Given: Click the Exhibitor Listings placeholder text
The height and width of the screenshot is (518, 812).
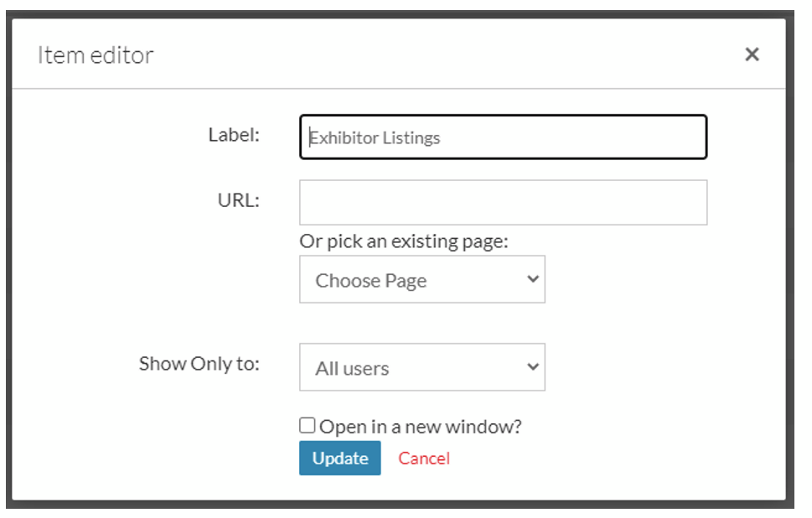Looking at the screenshot, I should 375,137.
